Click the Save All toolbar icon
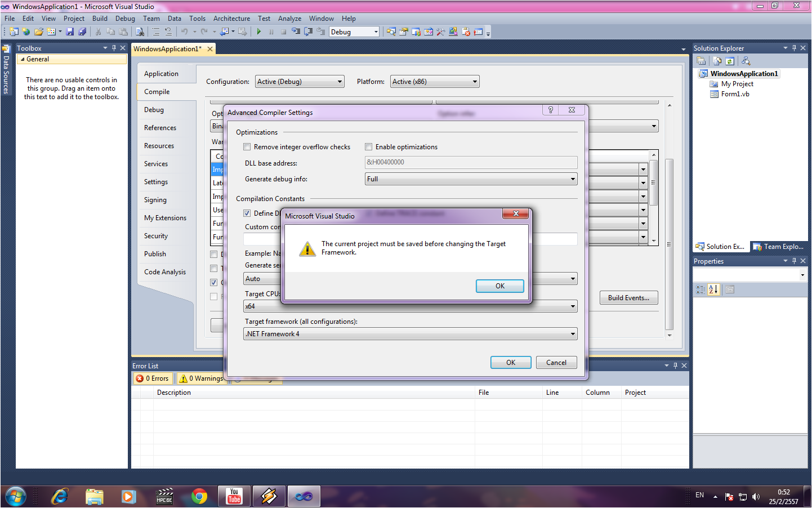The width and height of the screenshot is (812, 508). point(82,32)
